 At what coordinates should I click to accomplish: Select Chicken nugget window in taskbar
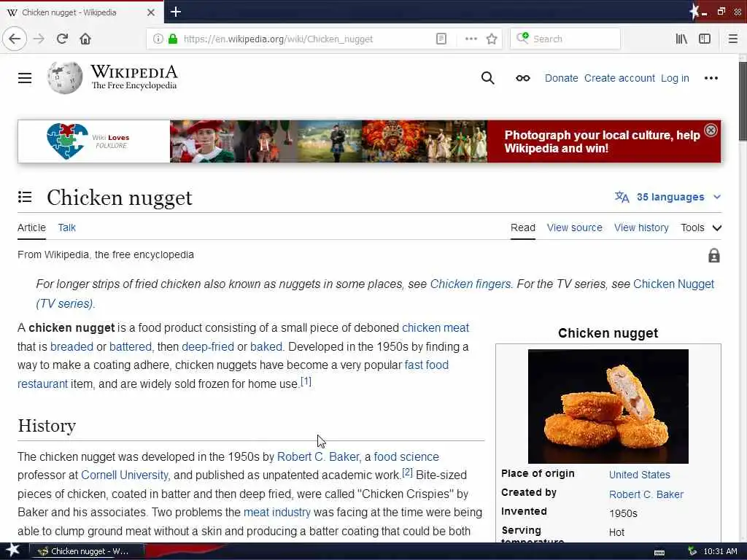click(88, 551)
